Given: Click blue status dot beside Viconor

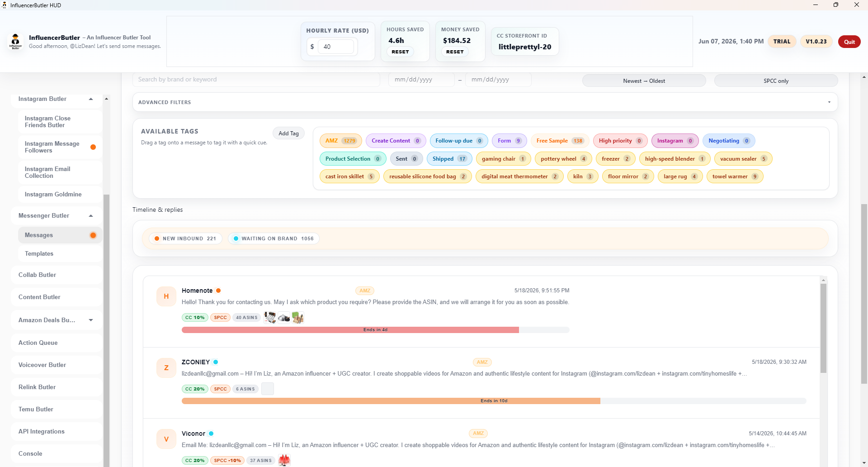Looking at the screenshot, I should coord(211,434).
